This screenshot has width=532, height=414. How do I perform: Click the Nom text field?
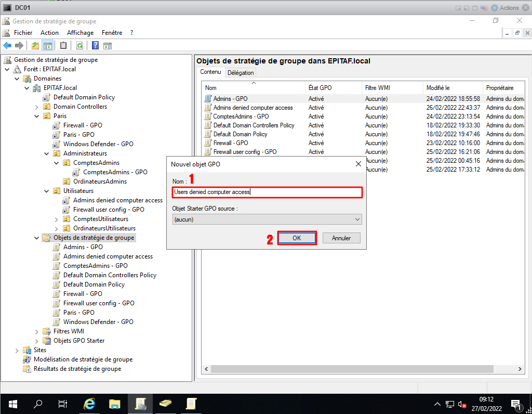267,192
